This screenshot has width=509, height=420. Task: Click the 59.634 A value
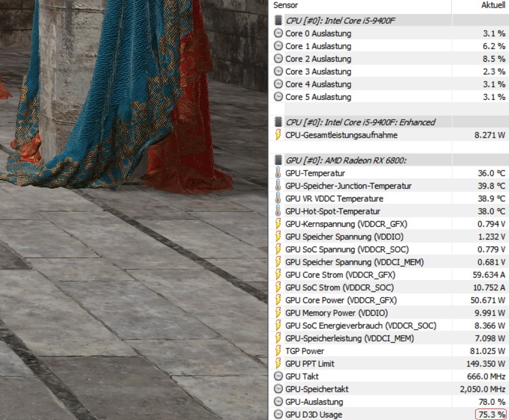pyautogui.click(x=489, y=275)
